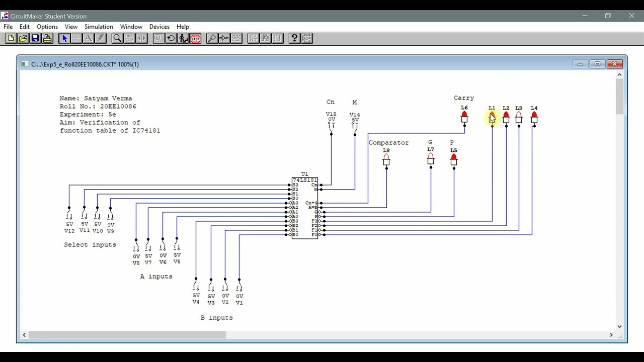The image size is (644, 362).
Task: Minimize the Exp5_e circuit document window
Action: 580,64
